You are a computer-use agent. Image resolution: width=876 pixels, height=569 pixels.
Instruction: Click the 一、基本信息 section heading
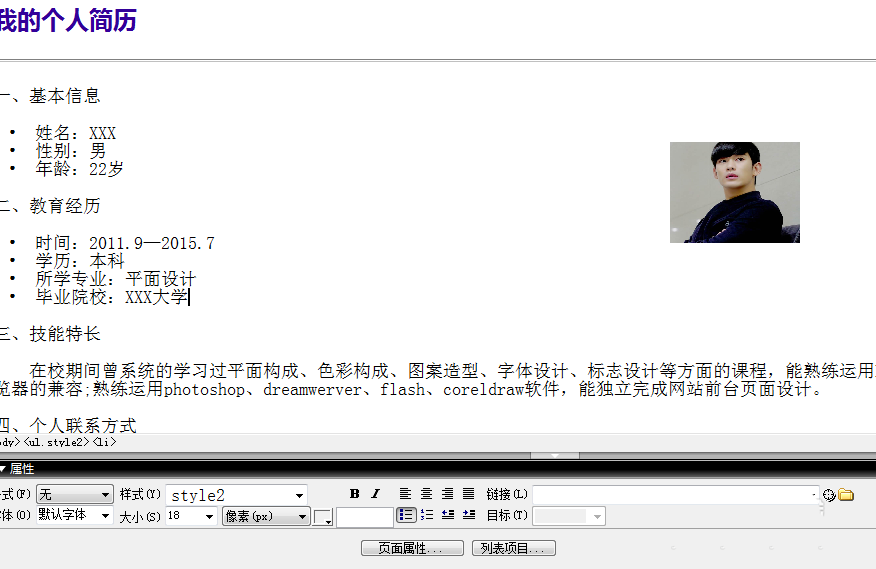(x=50, y=96)
